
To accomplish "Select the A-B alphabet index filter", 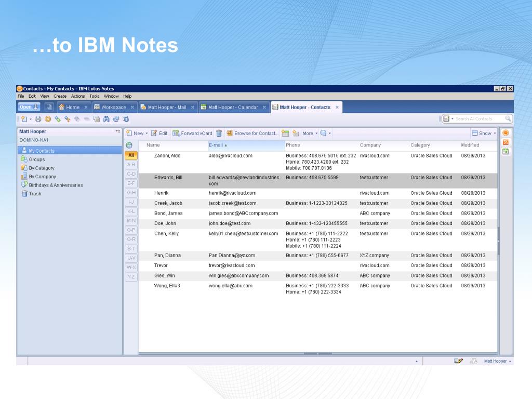I will (x=131, y=165).
